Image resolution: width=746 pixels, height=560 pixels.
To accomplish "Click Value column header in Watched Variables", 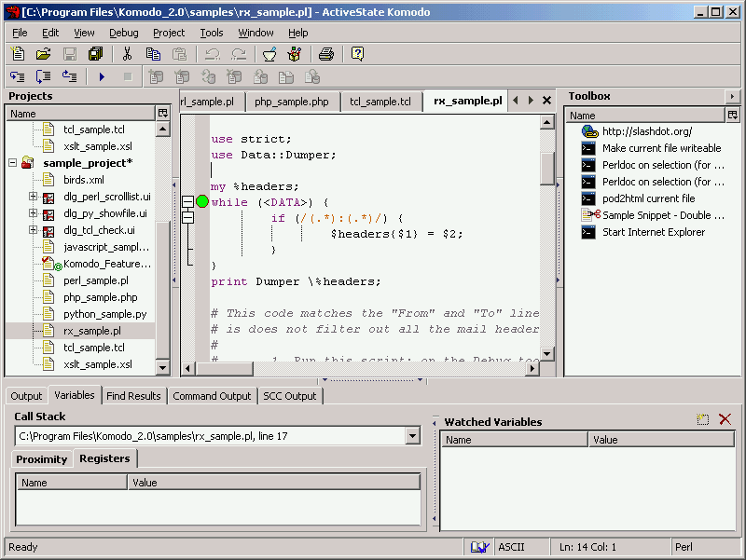I will pyautogui.click(x=661, y=440).
